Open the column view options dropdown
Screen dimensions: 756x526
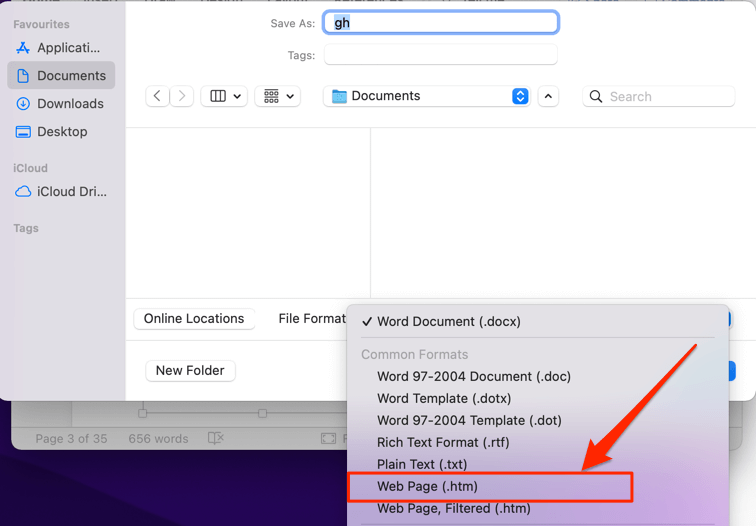coord(224,96)
